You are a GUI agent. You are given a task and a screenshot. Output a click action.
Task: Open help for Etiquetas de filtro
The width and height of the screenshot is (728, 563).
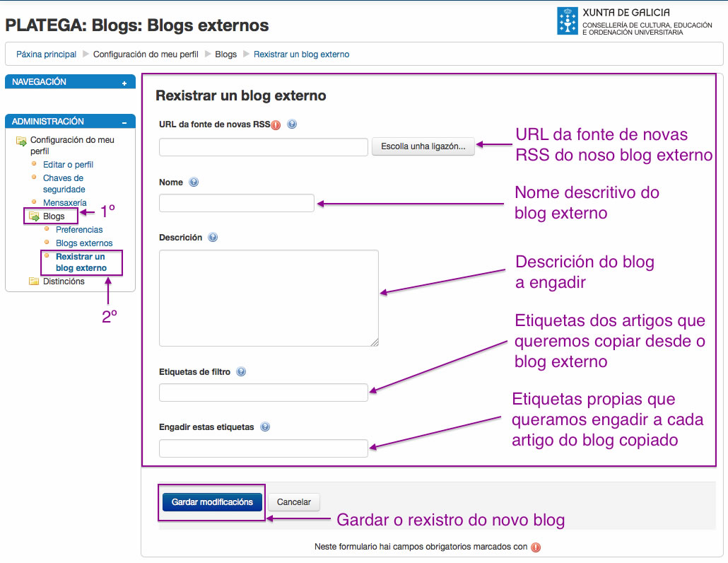[x=241, y=371]
